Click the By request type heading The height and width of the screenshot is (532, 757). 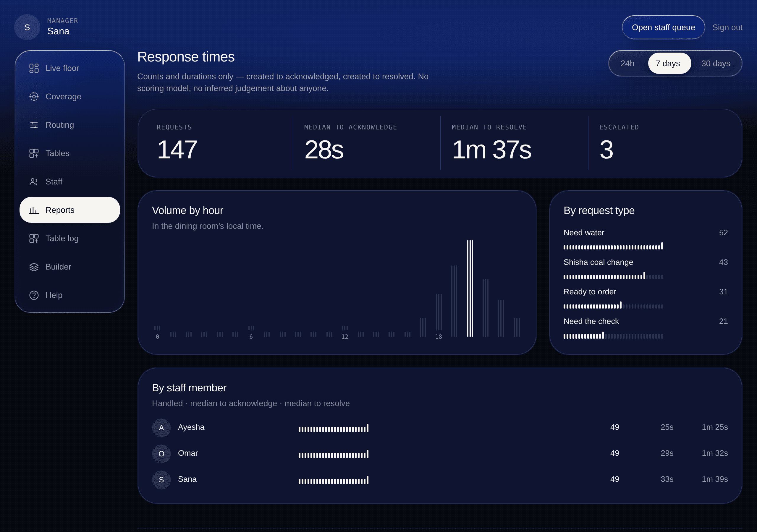coord(599,211)
